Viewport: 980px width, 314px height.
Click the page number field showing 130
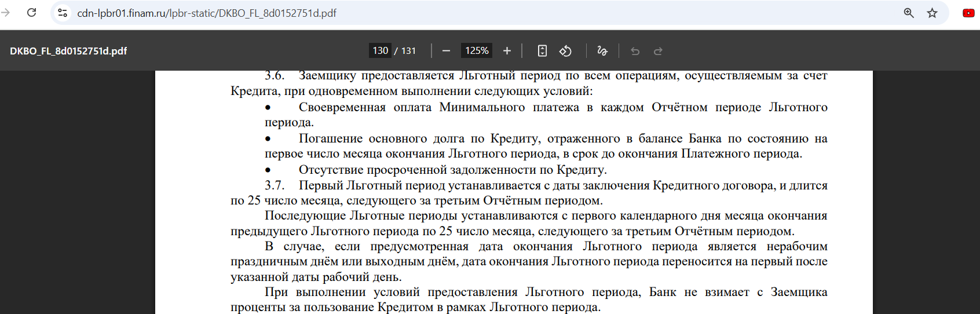point(381,50)
